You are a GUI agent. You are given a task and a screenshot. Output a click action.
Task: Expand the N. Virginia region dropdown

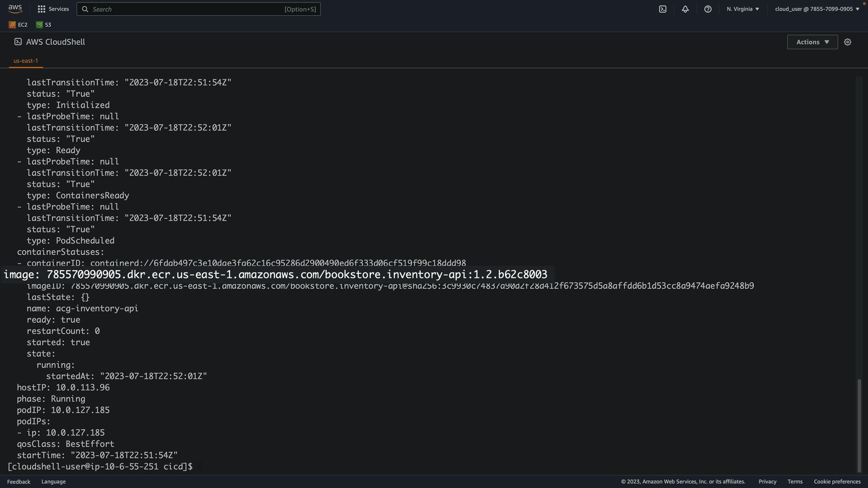[x=743, y=9]
